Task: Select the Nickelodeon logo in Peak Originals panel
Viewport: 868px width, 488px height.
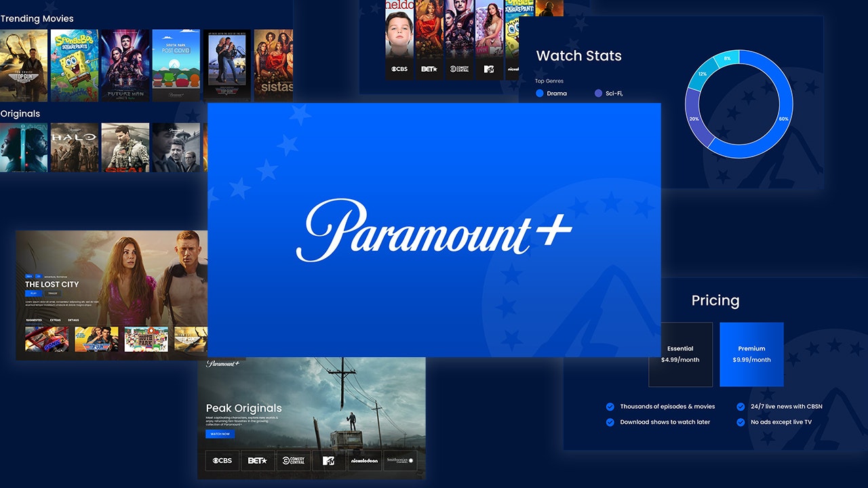Action: (364, 461)
